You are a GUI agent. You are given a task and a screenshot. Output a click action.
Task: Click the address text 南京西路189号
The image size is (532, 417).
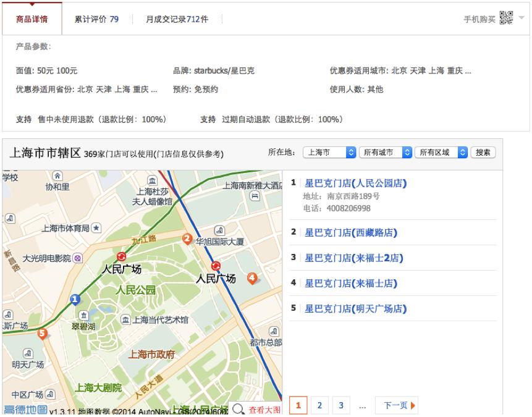pos(353,196)
